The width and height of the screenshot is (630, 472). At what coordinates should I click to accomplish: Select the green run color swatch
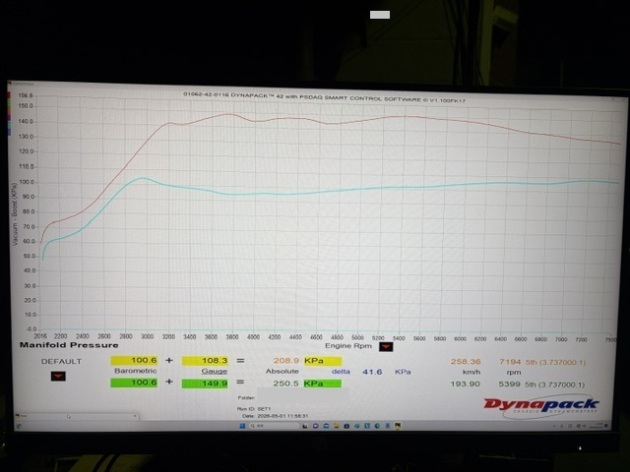[x=9, y=103]
